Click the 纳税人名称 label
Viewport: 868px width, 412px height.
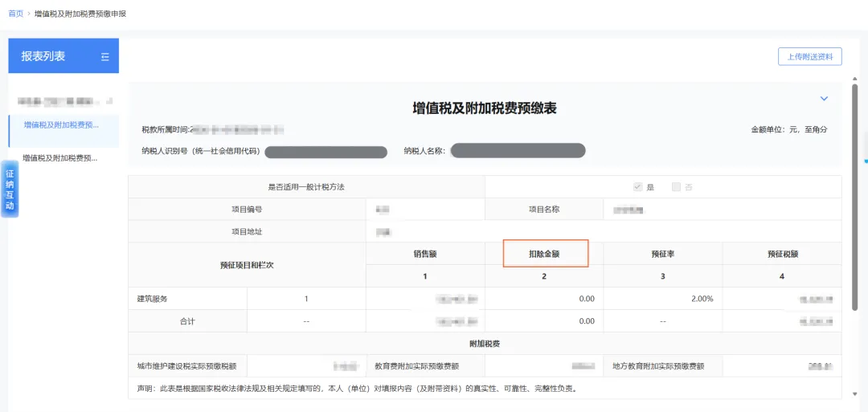[424, 151]
